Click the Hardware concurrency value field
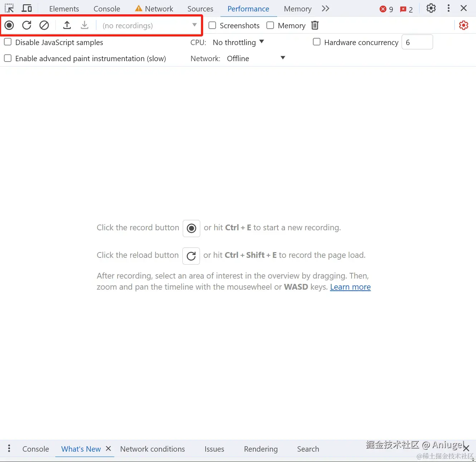This screenshot has height=462, width=476. (417, 42)
